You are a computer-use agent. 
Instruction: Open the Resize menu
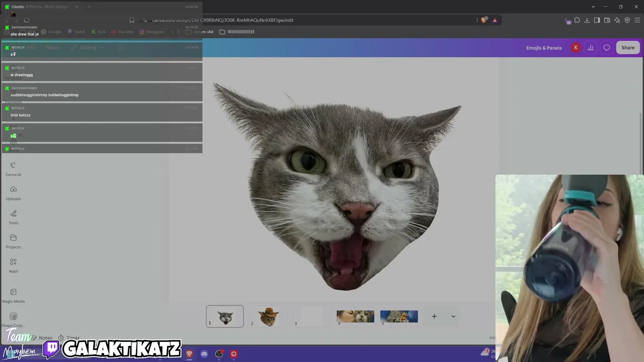point(53,48)
